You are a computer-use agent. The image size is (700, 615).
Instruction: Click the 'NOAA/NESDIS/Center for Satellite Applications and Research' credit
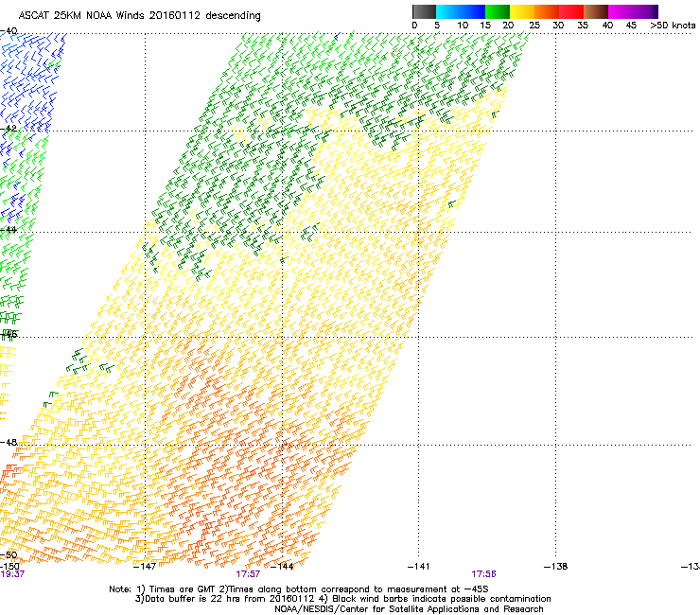click(x=409, y=609)
